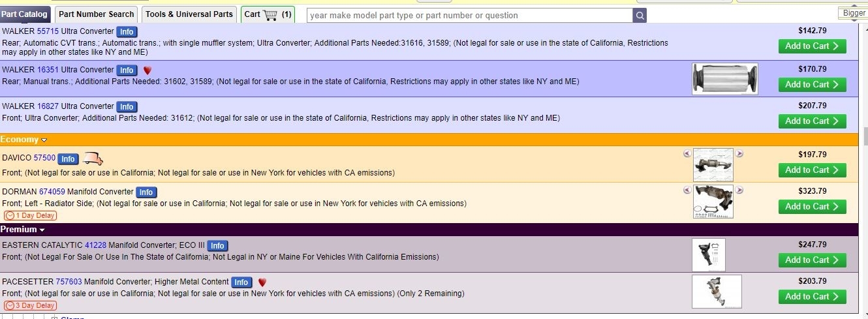Switch to the Part Number Search tab
This screenshot has height=319, width=868.
pyautogui.click(x=96, y=14)
